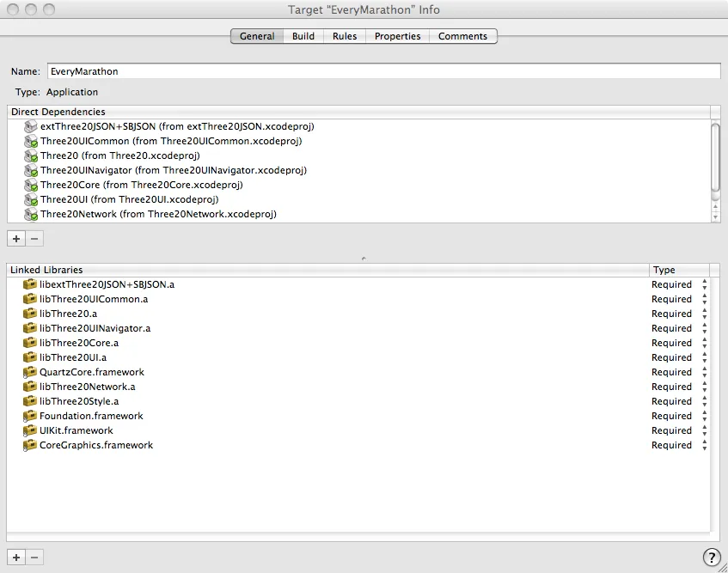Click the Three20Core target icon
The image size is (728, 573).
pyautogui.click(x=32, y=185)
